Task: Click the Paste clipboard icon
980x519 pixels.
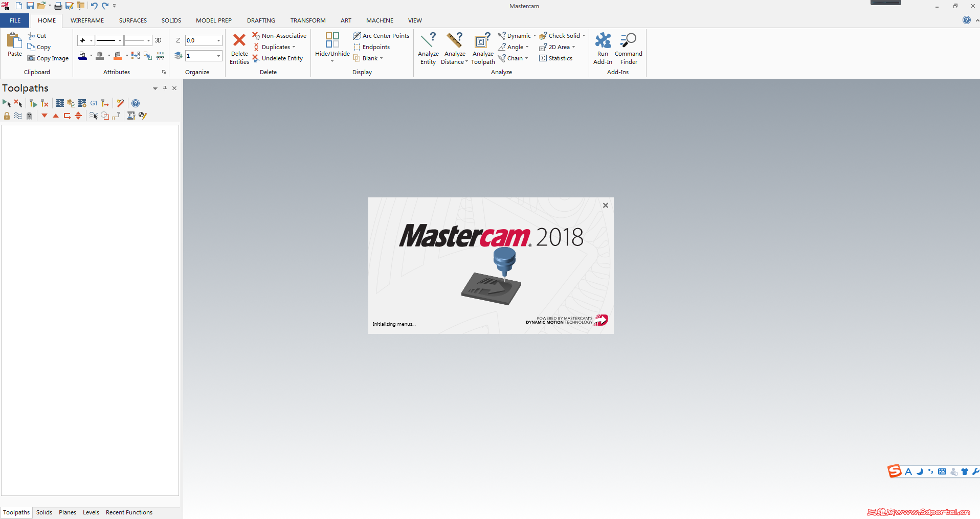Action: pyautogui.click(x=14, y=40)
